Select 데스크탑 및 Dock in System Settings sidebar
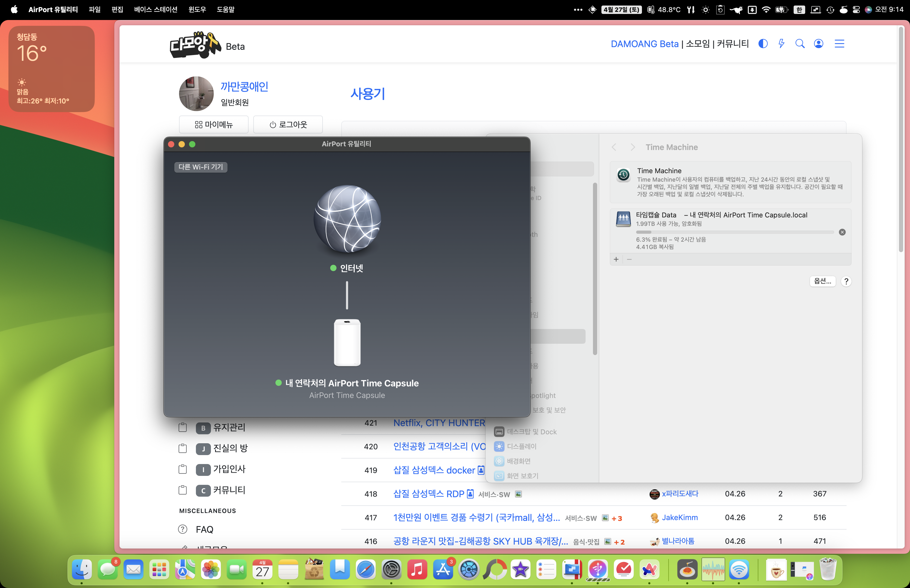 526,432
